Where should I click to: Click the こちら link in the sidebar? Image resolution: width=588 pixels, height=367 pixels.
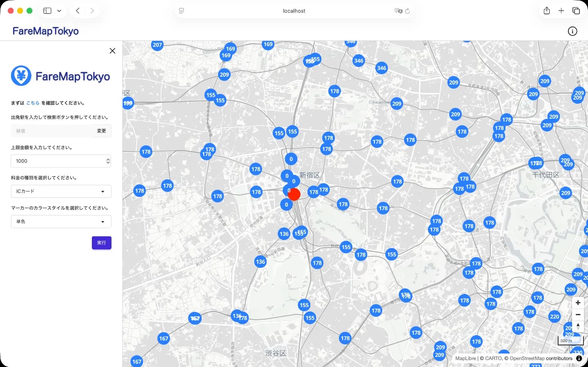click(33, 103)
